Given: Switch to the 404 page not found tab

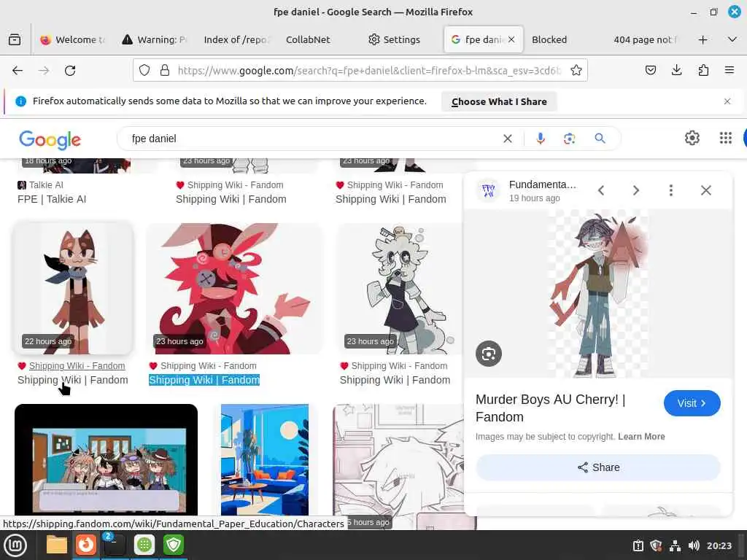Looking at the screenshot, I should [x=645, y=39].
